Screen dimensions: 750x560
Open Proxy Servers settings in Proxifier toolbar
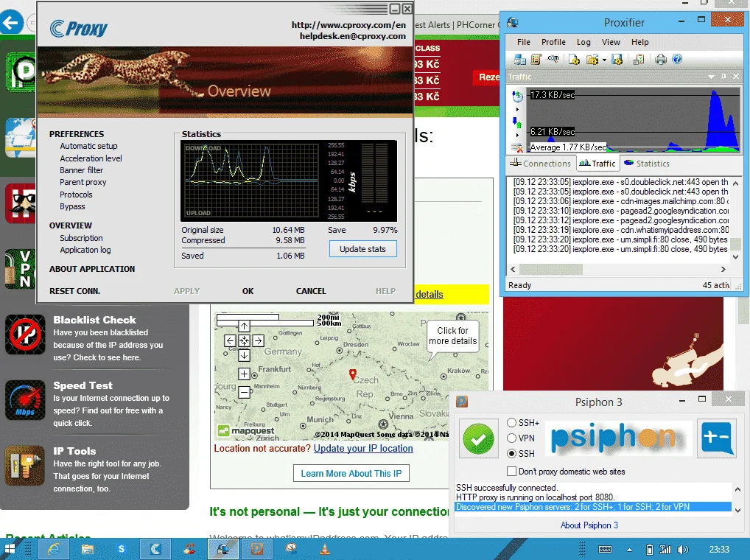[520, 59]
